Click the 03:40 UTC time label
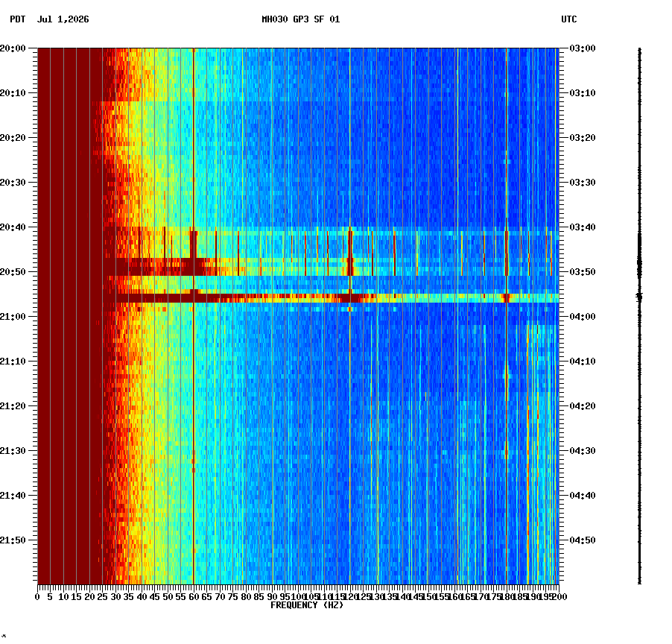The width and height of the screenshot is (672, 644). click(x=583, y=227)
